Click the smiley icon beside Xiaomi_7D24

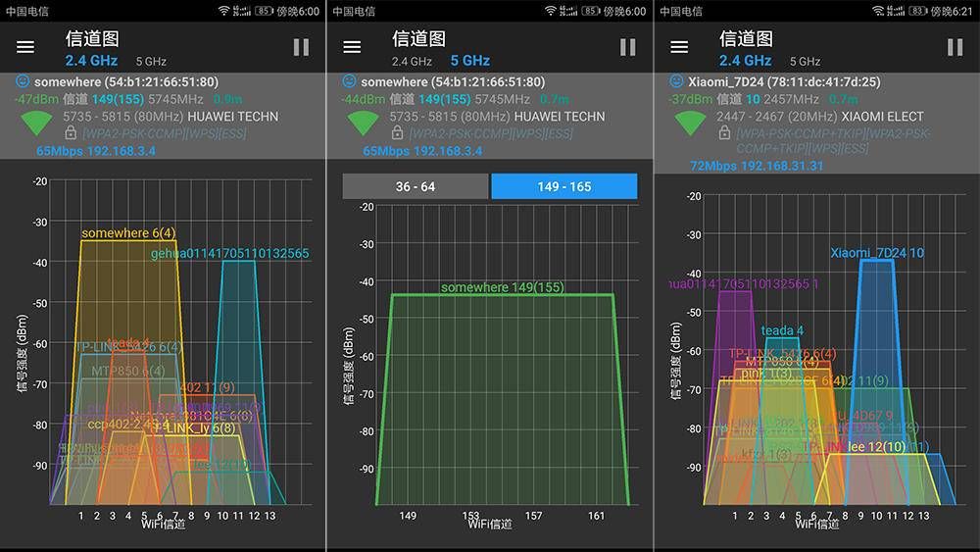676,81
